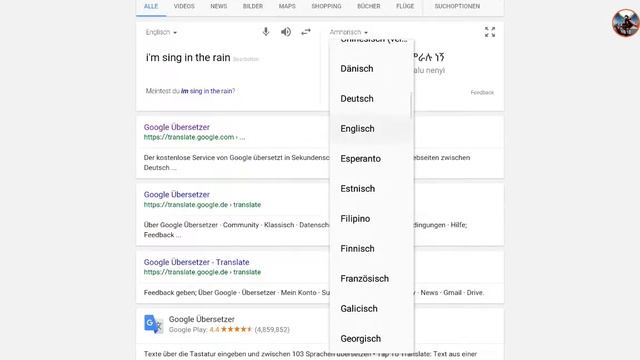640x360 pixels.
Task: Select Finnisch in the language list
Action: (371, 249)
